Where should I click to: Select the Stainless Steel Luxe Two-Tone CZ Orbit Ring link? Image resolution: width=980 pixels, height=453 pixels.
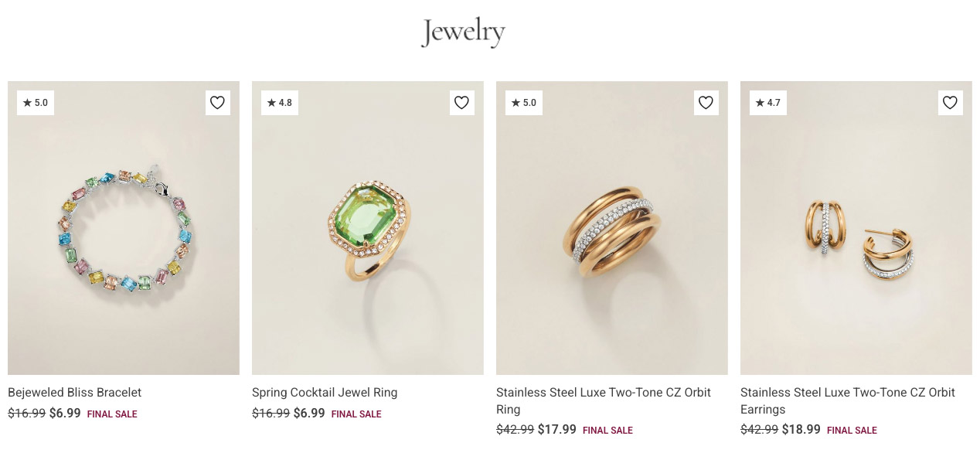[x=604, y=400]
